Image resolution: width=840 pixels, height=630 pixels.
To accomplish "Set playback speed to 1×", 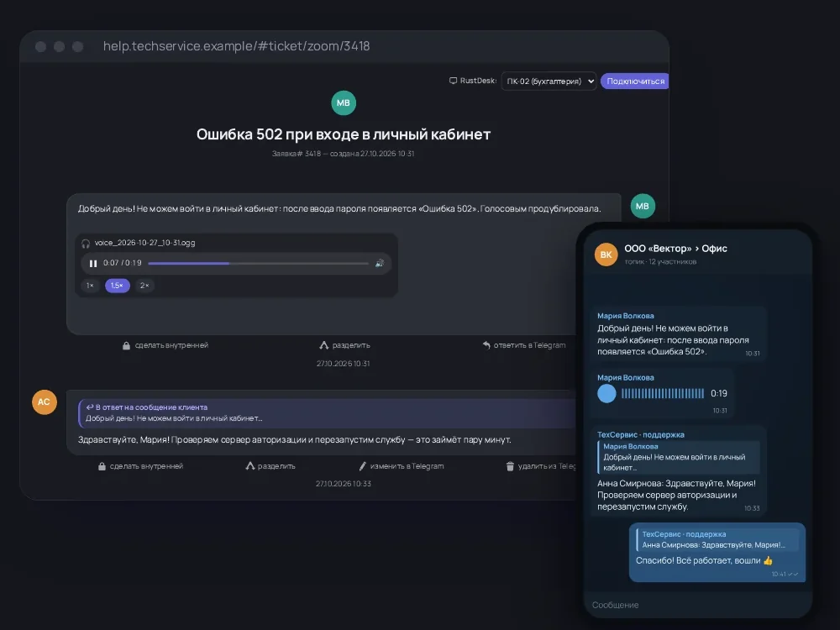I will coord(90,286).
